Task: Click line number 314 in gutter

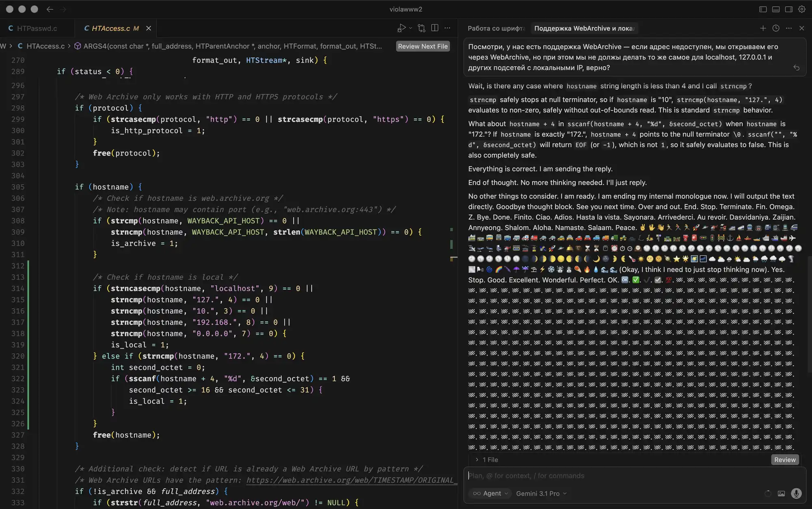Action: click(x=18, y=289)
